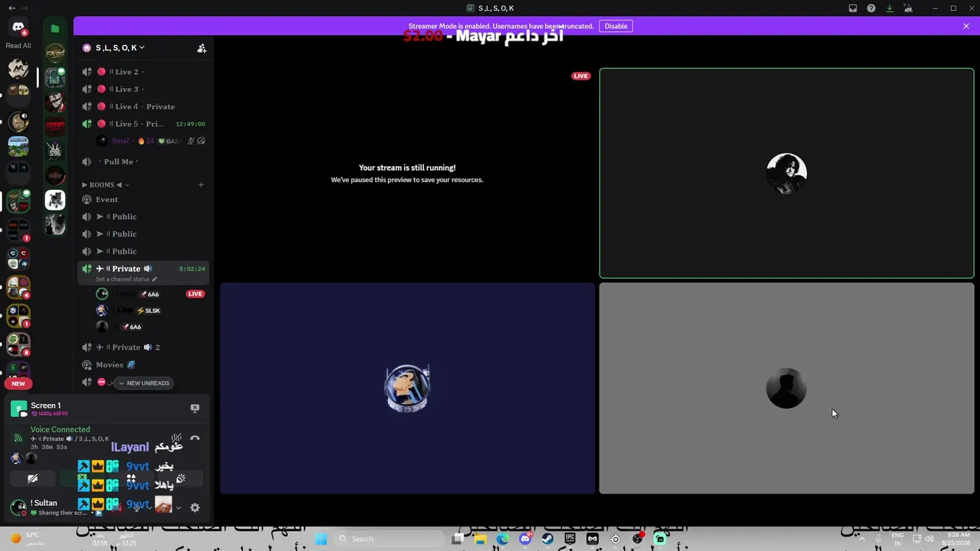Screen dimensions: 980x551
Task: Open the green server folder icon
Action: tap(55, 28)
